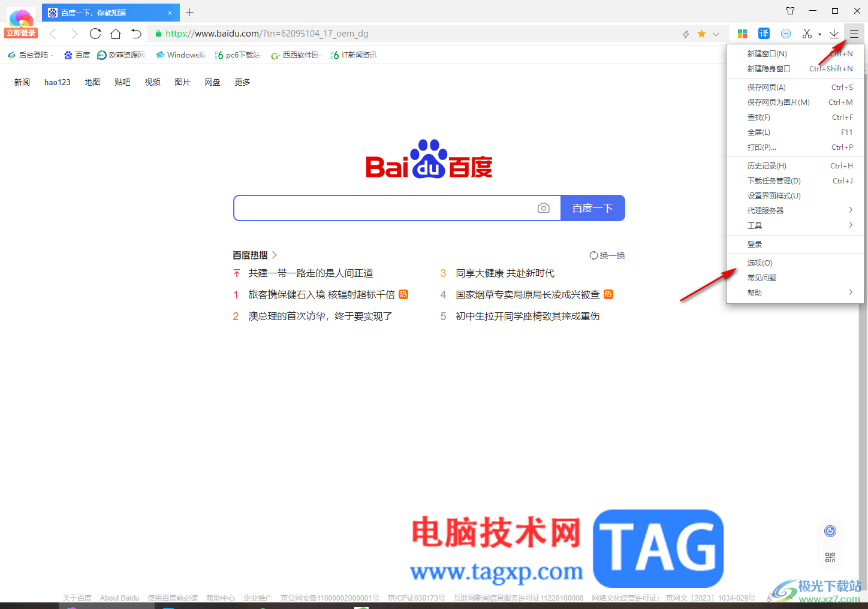Select 下载任务管理(D) menu item

[795, 181]
